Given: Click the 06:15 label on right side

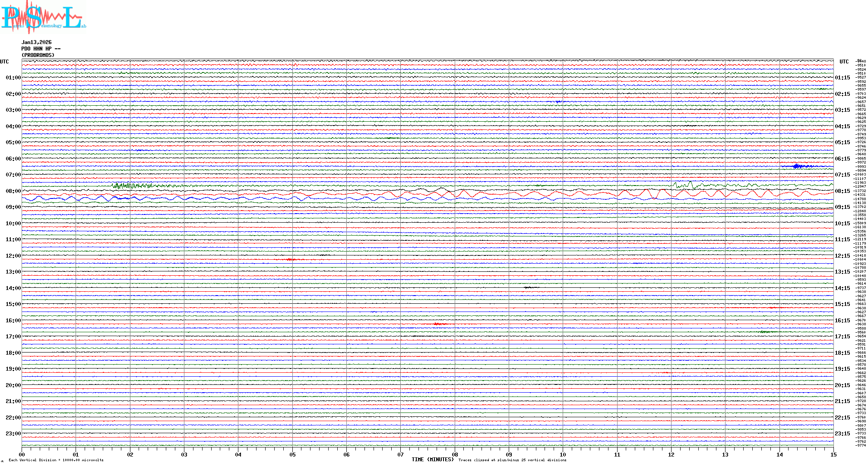Looking at the screenshot, I should pos(842,159).
